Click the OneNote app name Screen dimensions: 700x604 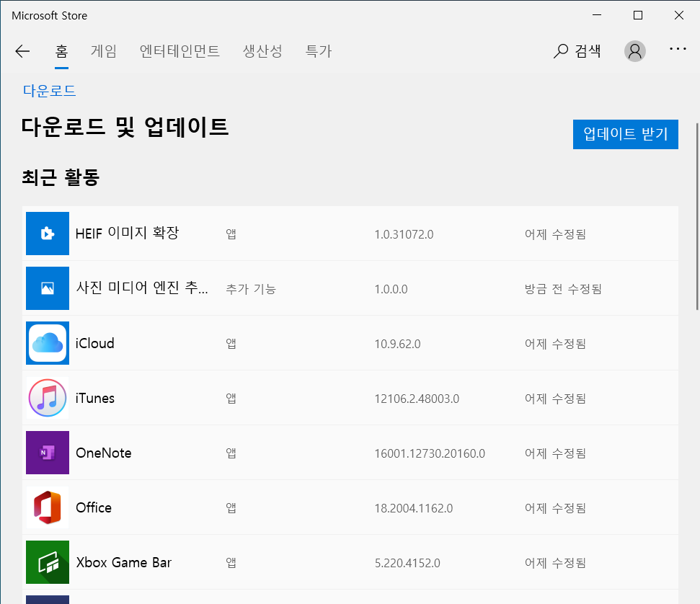coord(104,453)
